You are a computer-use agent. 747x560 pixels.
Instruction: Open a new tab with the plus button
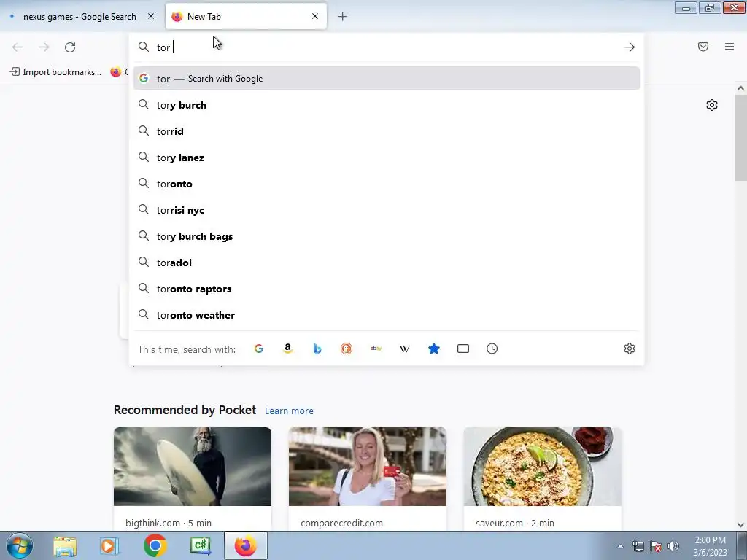pyautogui.click(x=343, y=17)
